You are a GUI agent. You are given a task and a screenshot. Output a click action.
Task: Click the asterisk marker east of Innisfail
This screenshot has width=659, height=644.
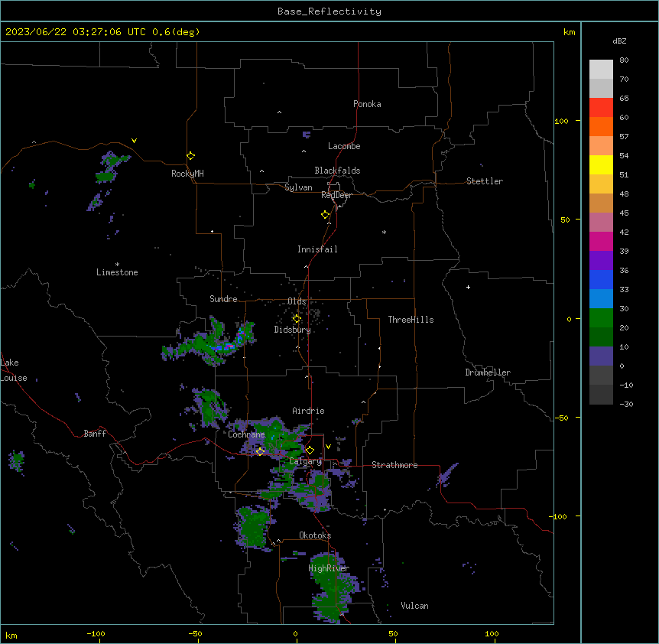click(x=384, y=232)
